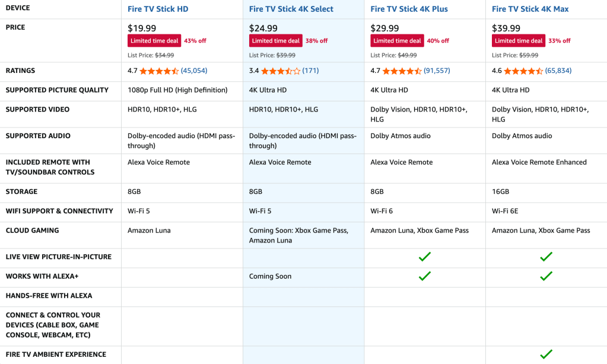Screen dimensions: 607x364
Task: Open the Fire TV Stick 4K Max product link
Action: pos(529,8)
